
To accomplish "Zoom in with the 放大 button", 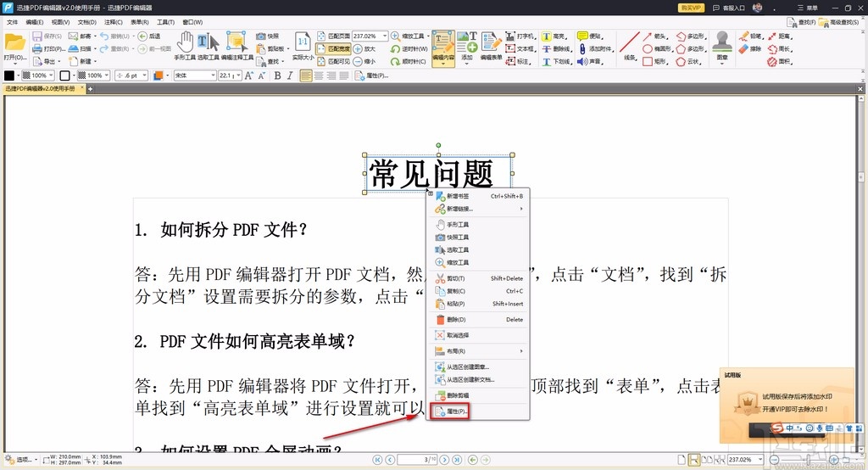I will click(x=364, y=48).
